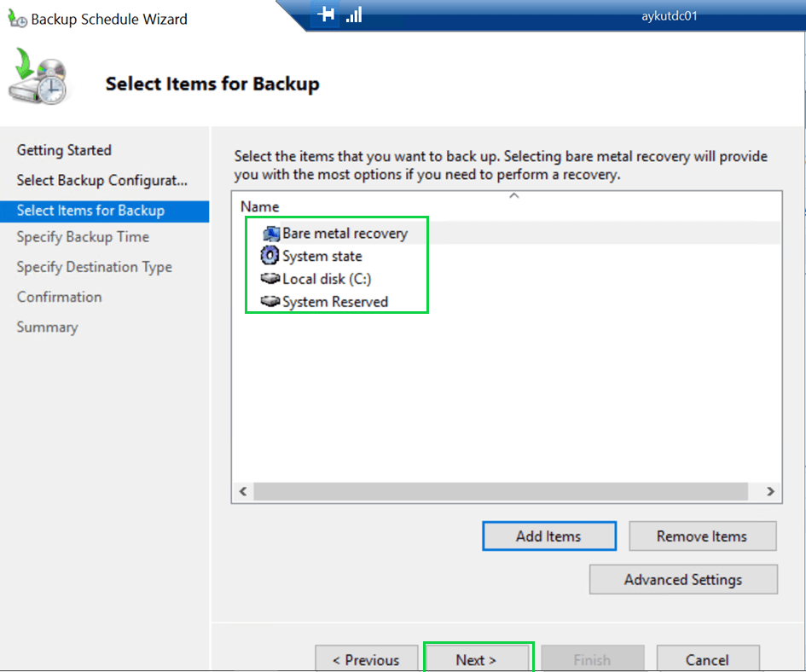Image resolution: width=806 pixels, height=672 pixels.
Task: Select the System state list entry
Action: point(322,256)
